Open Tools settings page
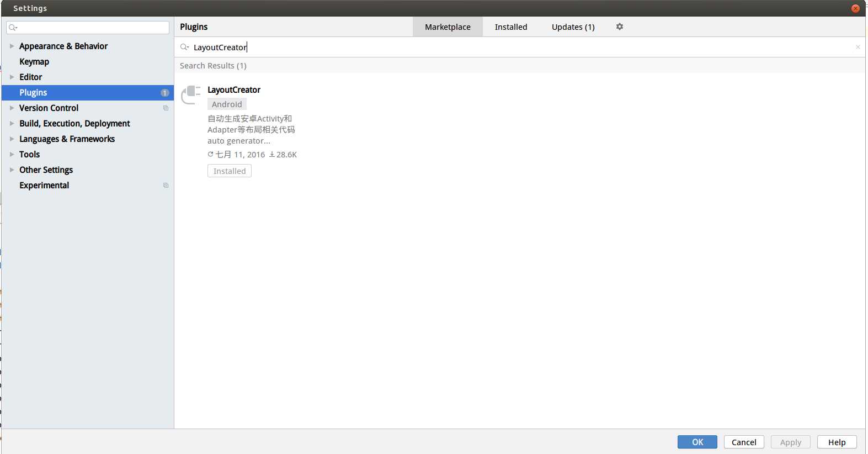The height and width of the screenshot is (454, 868). [x=30, y=154]
